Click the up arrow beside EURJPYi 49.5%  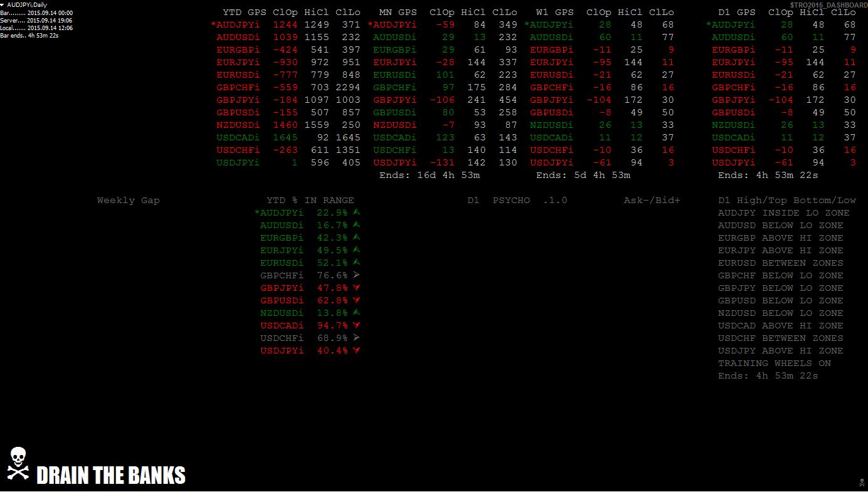coord(356,250)
